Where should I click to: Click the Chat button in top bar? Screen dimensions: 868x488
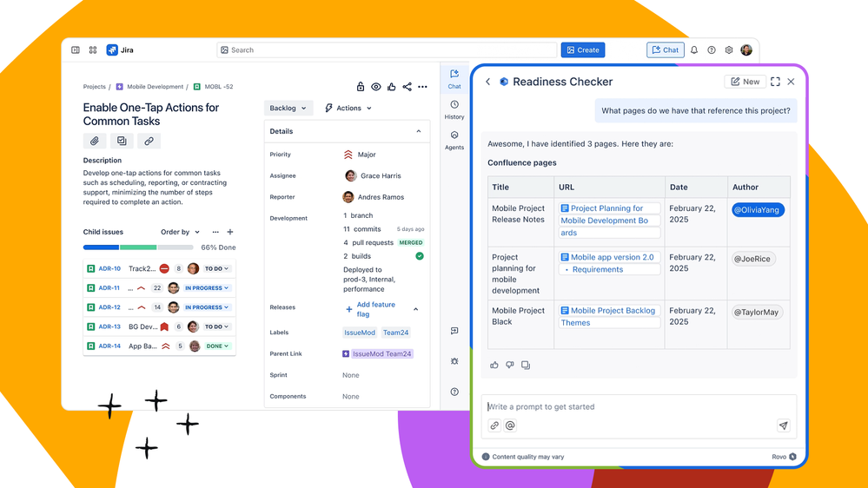(x=666, y=50)
